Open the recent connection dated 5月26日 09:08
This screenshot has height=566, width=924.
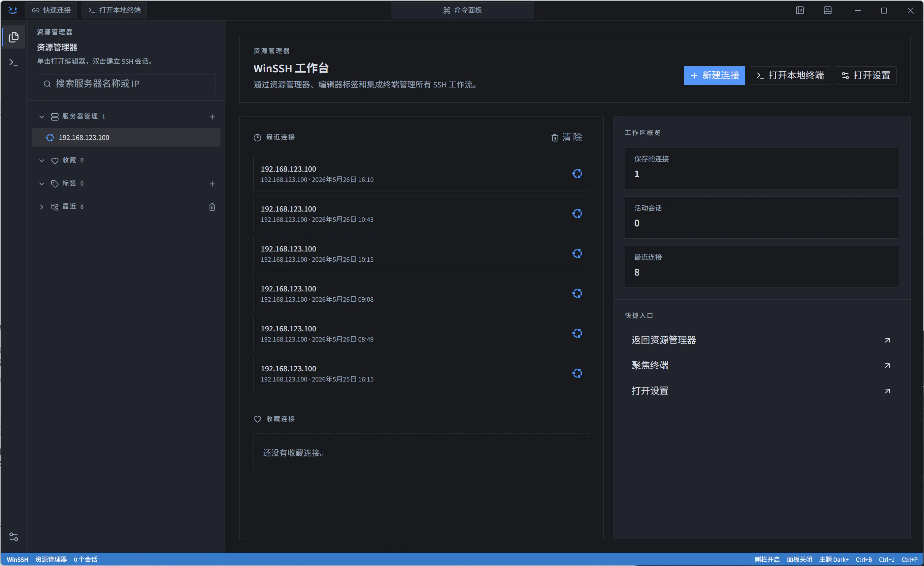click(421, 293)
